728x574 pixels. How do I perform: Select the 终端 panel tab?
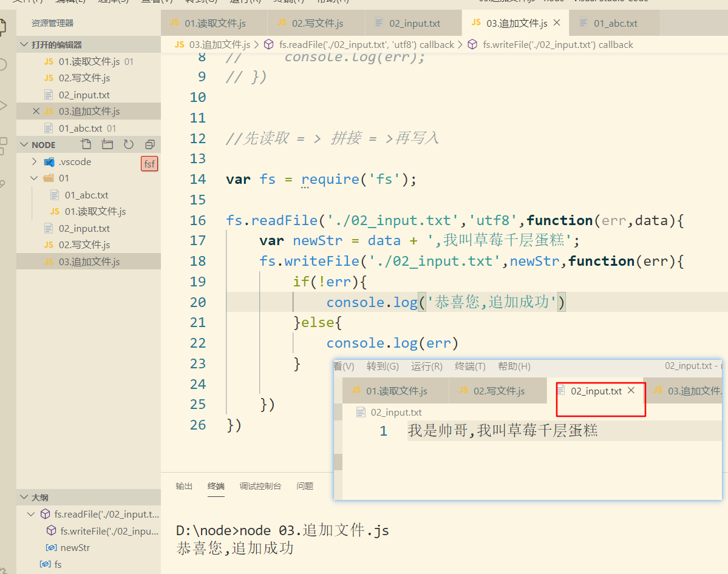[x=216, y=486]
